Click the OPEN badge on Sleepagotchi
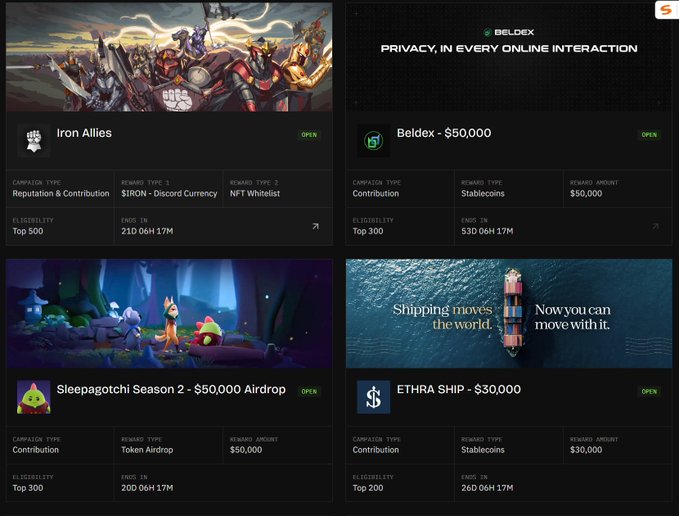The width and height of the screenshot is (679, 516). [309, 391]
